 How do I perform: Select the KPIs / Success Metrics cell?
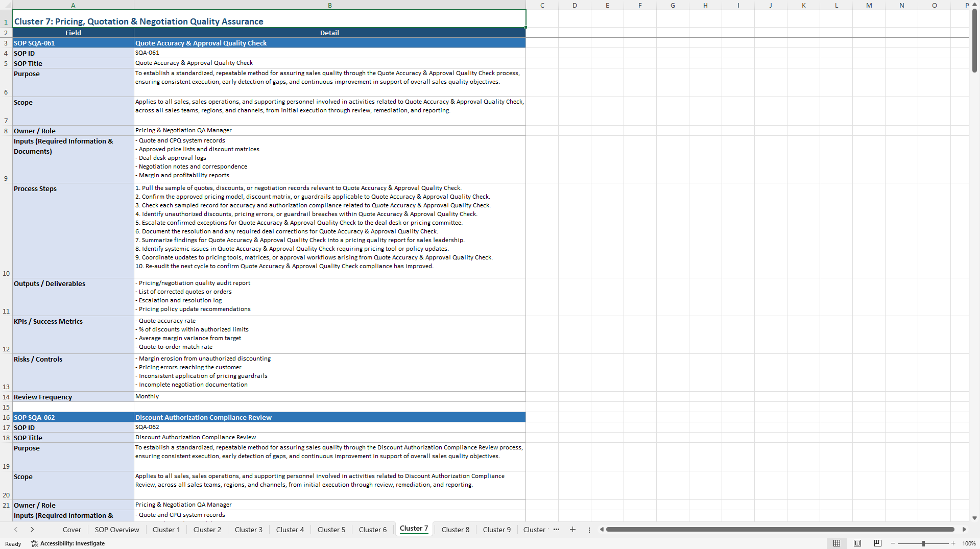tap(73, 335)
